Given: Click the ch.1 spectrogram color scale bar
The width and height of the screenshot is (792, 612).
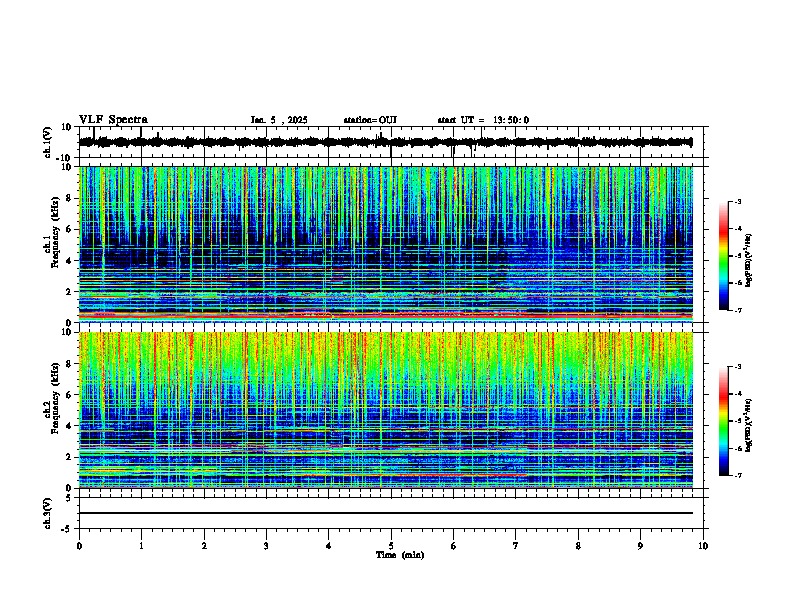Looking at the screenshot, I should 724,256.
